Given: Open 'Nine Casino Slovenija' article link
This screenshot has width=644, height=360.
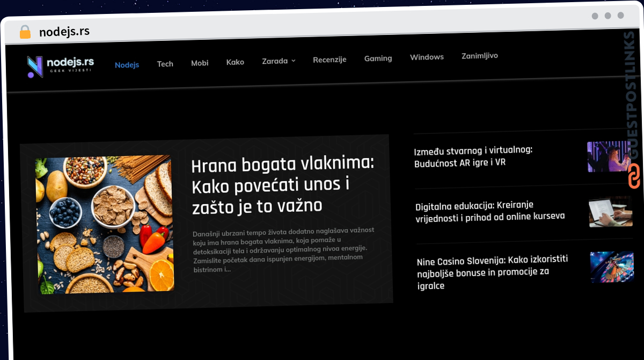Looking at the screenshot, I should (x=492, y=272).
